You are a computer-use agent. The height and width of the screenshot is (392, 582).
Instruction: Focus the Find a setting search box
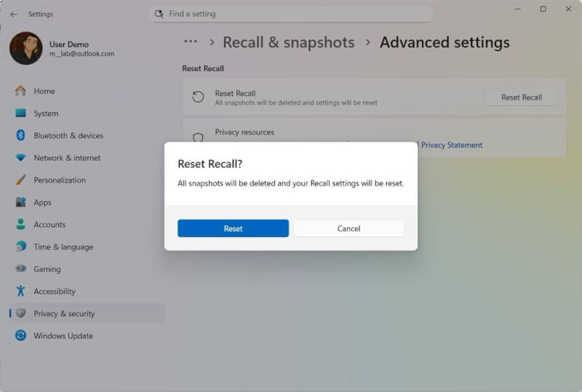point(291,14)
